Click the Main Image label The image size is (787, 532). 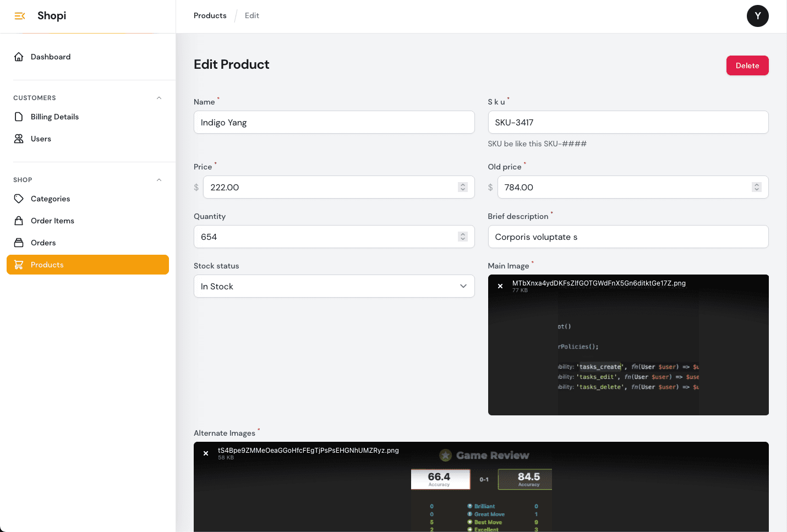(x=509, y=266)
